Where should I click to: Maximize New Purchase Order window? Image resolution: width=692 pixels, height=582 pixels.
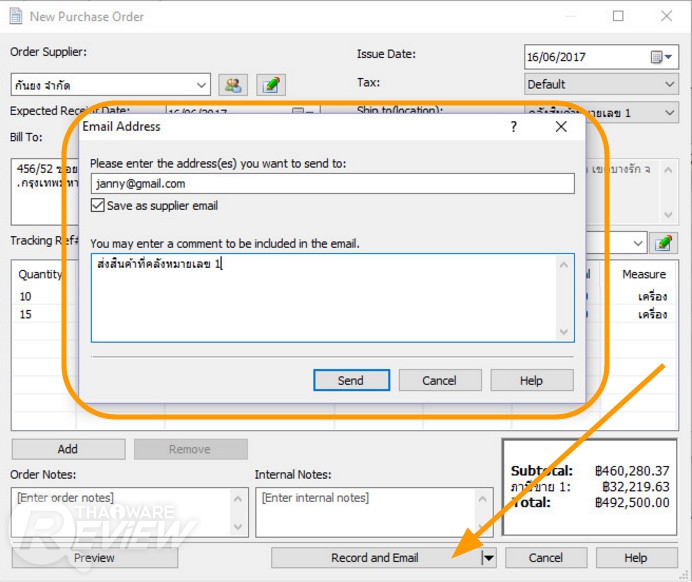pyautogui.click(x=618, y=16)
